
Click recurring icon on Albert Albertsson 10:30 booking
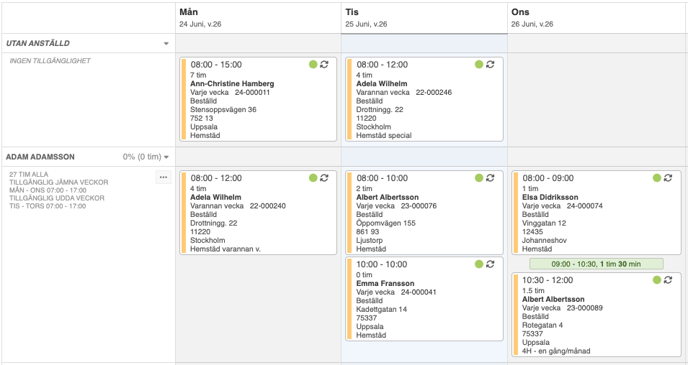(x=668, y=280)
